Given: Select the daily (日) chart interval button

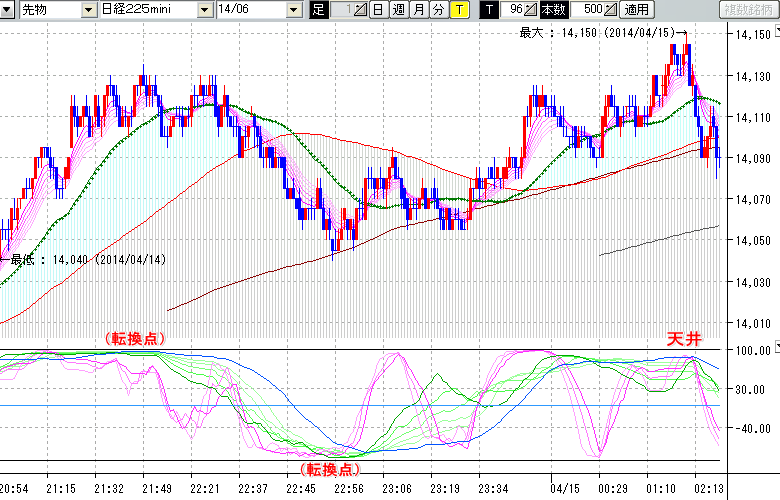Looking at the screenshot, I should (x=377, y=10).
